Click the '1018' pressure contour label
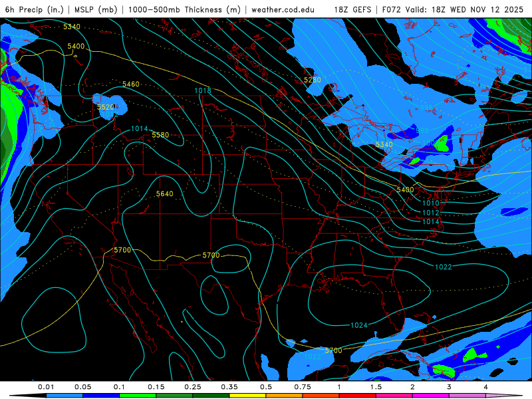Viewport: 532px width, 399px height. 203,90
